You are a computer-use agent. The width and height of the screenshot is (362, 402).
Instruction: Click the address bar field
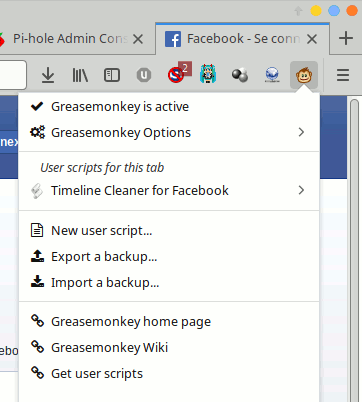click(13, 75)
